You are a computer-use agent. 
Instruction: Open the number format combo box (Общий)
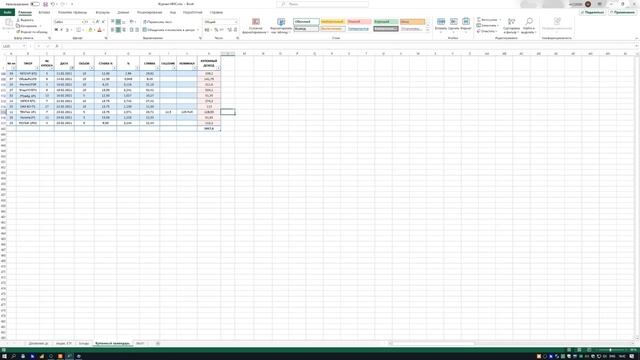tap(221, 22)
